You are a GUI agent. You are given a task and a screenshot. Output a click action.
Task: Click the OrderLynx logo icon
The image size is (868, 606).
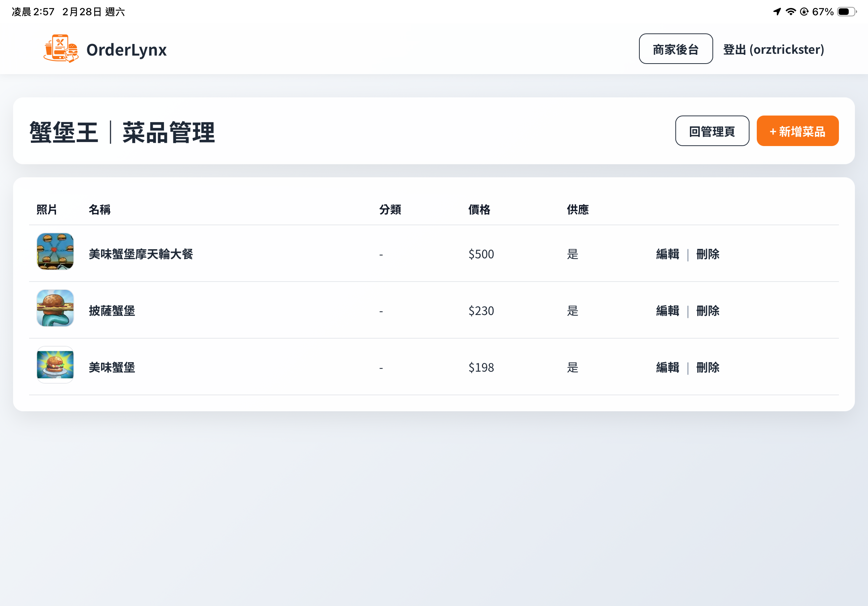tap(60, 49)
